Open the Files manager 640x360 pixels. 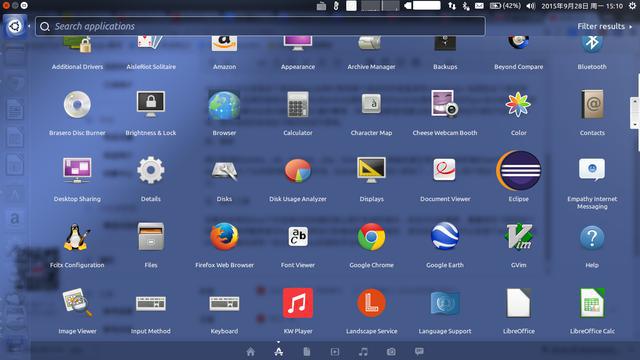[x=151, y=237]
